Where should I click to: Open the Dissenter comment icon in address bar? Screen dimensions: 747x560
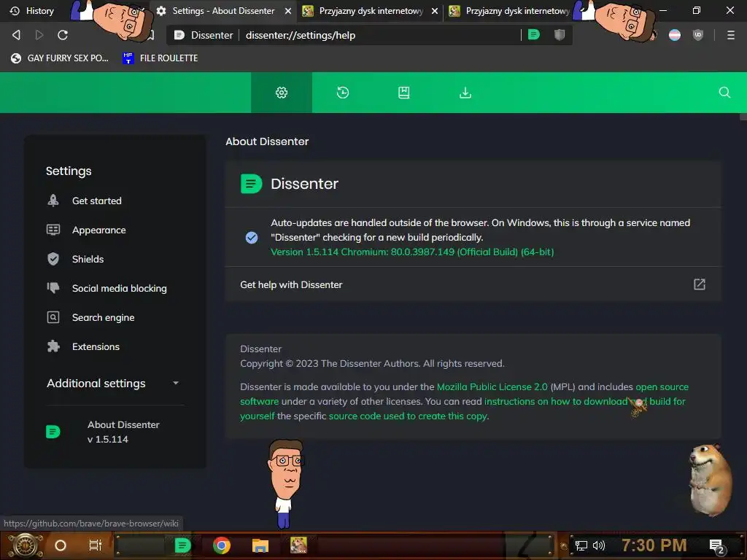coord(534,35)
